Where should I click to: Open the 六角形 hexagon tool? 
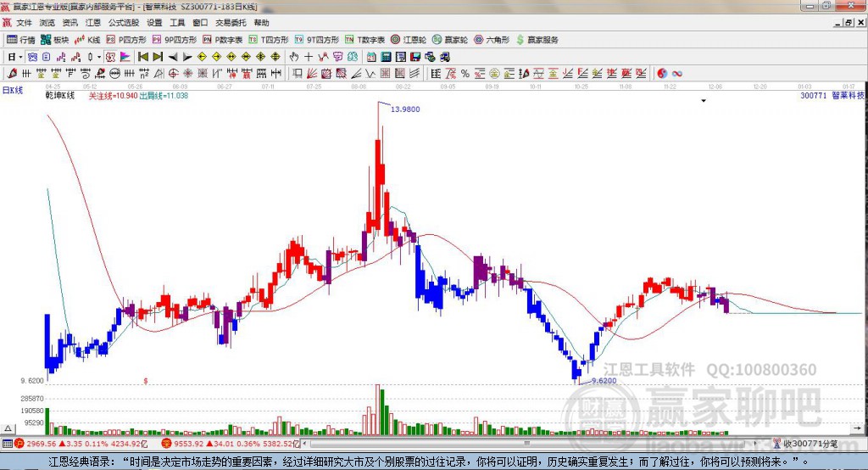[x=492, y=40]
